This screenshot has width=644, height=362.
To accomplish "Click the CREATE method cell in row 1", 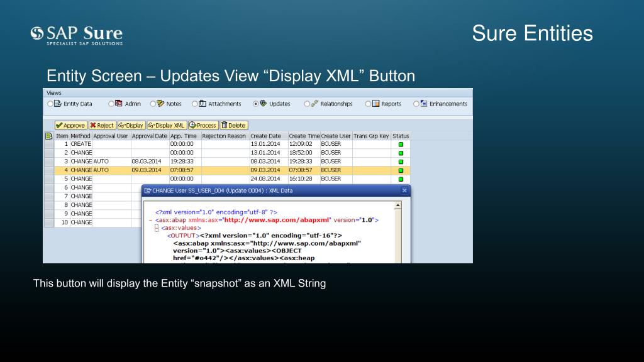I will [81, 144].
